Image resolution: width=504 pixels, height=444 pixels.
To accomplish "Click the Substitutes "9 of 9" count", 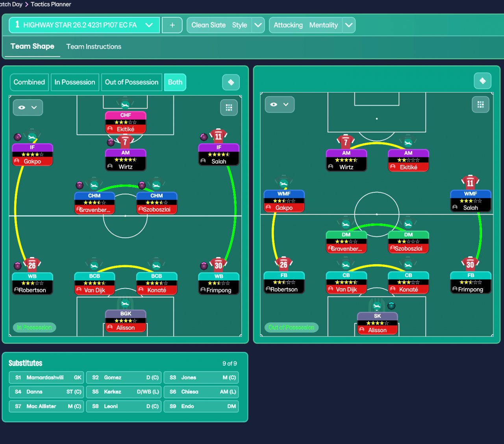I will coord(230,364).
